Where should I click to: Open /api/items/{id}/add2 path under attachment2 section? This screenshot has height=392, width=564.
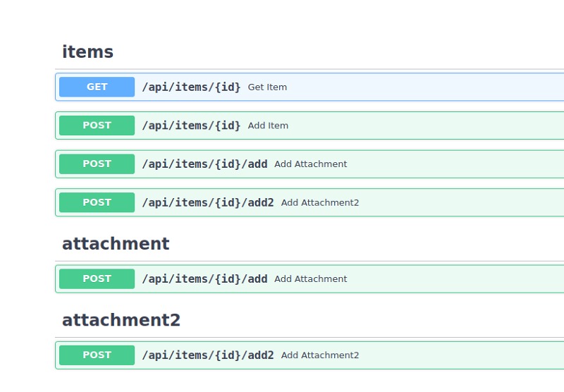(208, 355)
